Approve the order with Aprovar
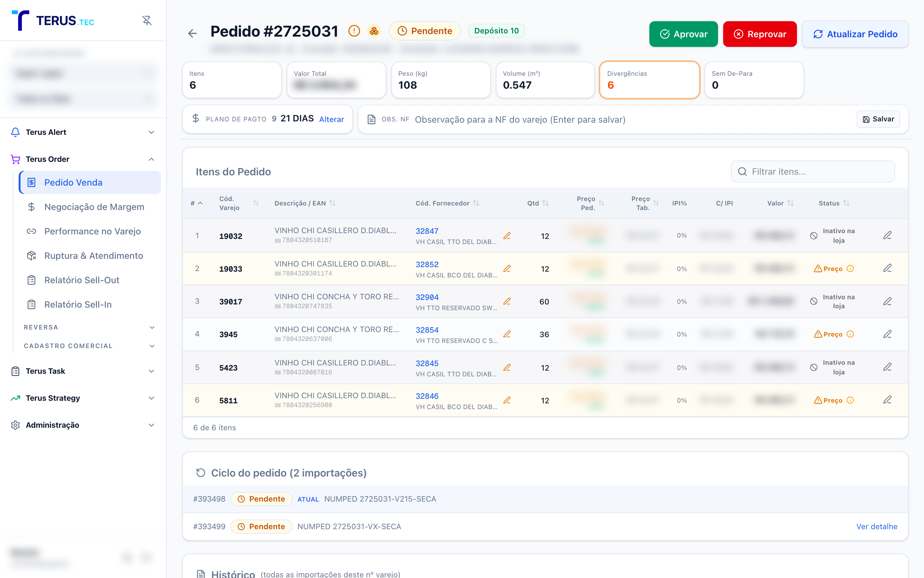Image resolution: width=924 pixels, height=578 pixels. (683, 34)
